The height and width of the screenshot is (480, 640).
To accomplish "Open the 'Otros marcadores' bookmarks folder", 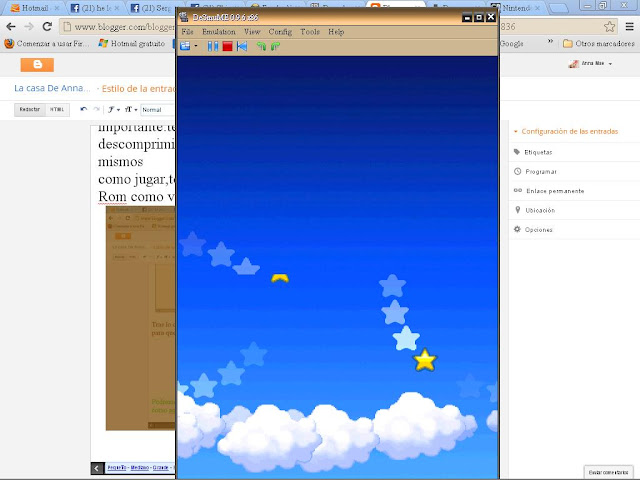I will [x=599, y=43].
